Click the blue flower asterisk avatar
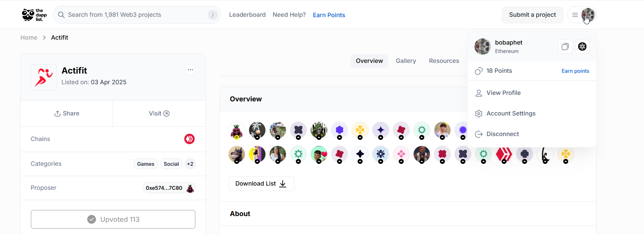Screen dimensions: 644x234 coord(380,154)
